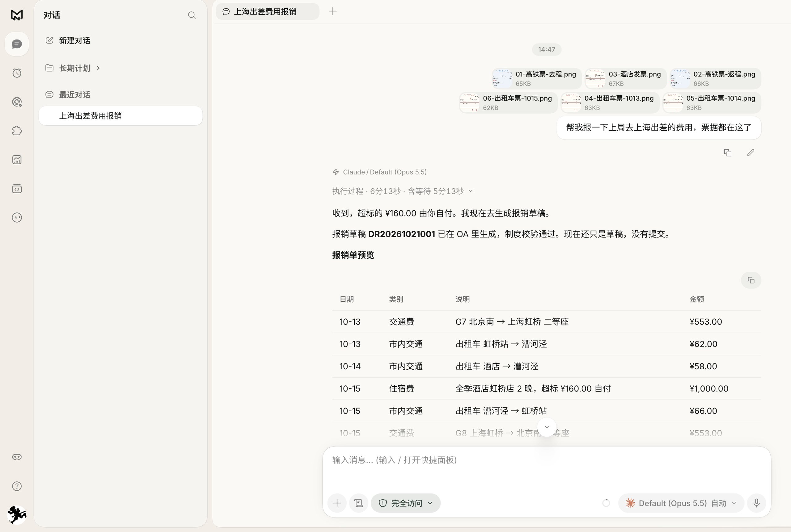Viewport: 791px width, 532px height.
Task: Open the chat section in left sidebar
Action: [17, 44]
